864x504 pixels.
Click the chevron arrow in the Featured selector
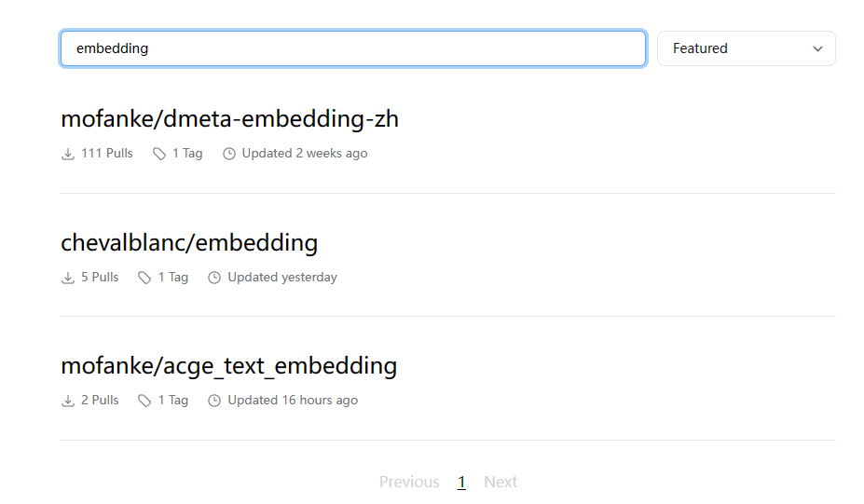click(817, 49)
